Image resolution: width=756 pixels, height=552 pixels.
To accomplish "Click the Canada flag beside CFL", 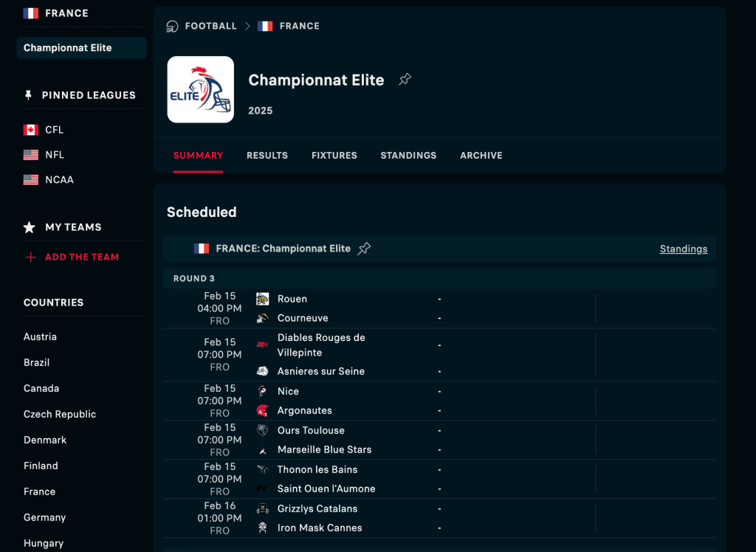I will [x=31, y=130].
